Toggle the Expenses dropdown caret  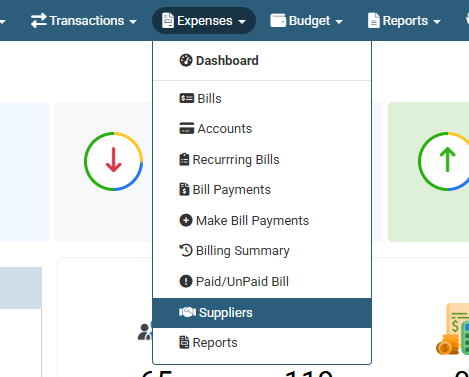point(242,22)
